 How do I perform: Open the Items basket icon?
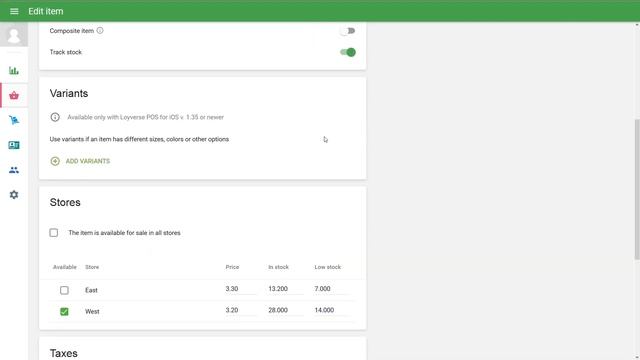pos(14,96)
